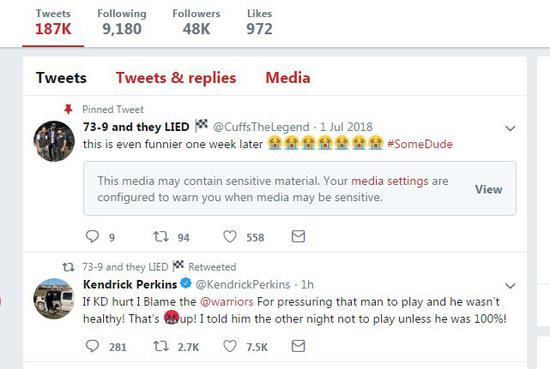Show the 9,180 Following list
Image resolution: width=550 pixels, height=369 pixels.
[122, 22]
